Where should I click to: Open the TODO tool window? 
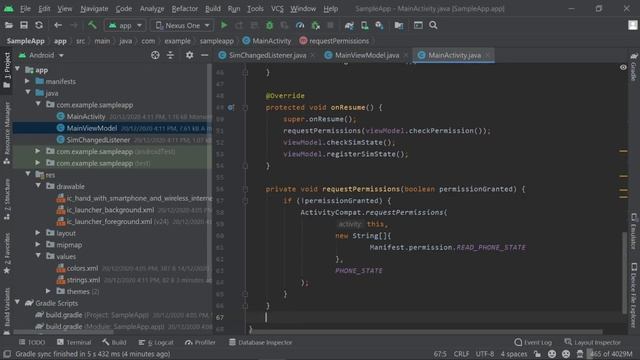(x=32, y=342)
